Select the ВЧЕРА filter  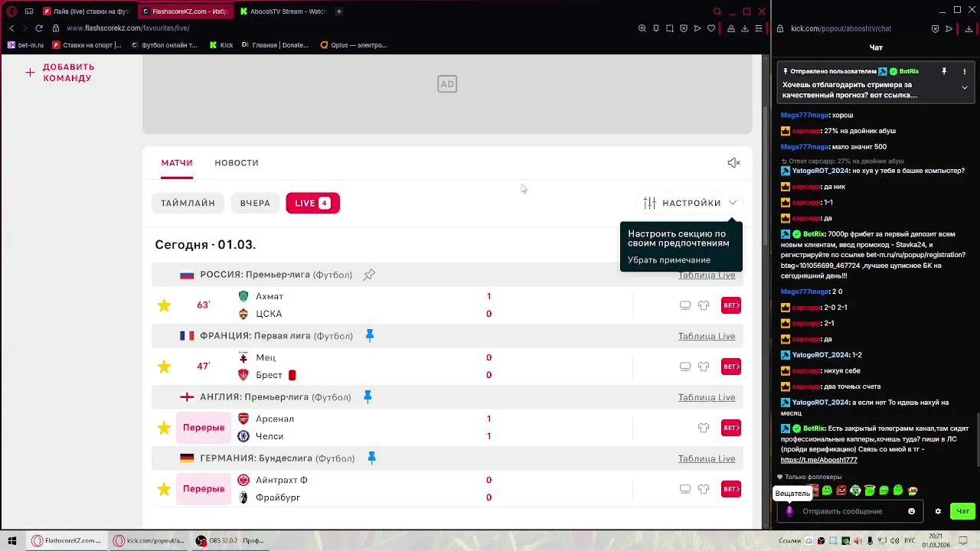tap(255, 203)
